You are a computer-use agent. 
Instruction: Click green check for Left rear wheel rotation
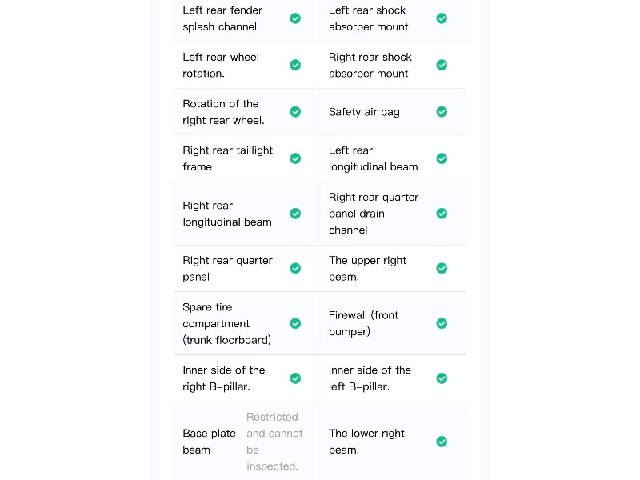(x=295, y=65)
